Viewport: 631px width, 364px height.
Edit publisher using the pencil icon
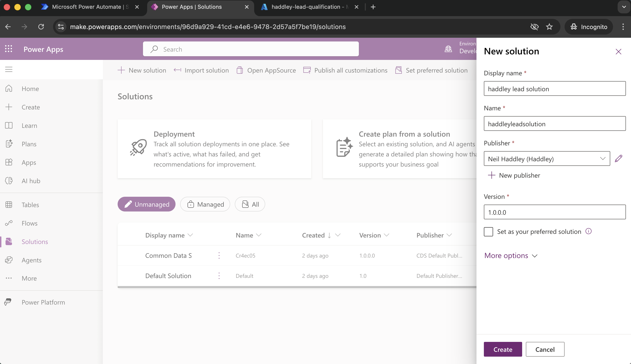pos(618,159)
